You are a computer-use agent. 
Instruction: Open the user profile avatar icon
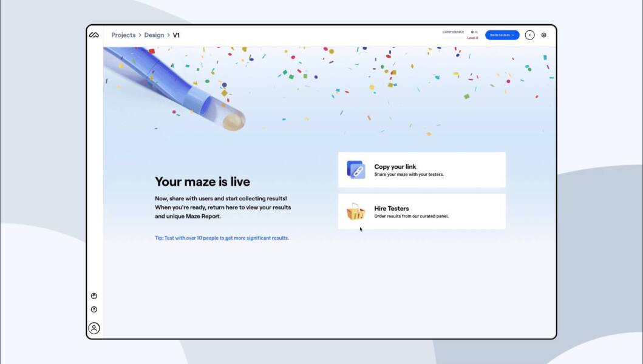click(x=94, y=328)
